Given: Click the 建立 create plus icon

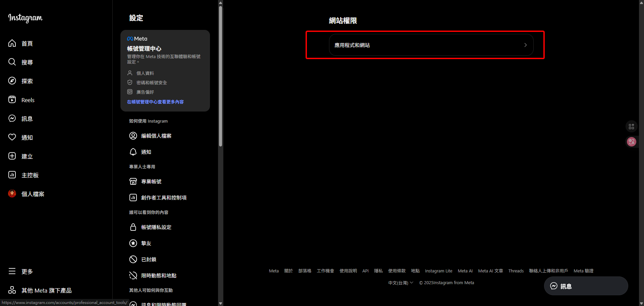Looking at the screenshot, I should [12, 156].
